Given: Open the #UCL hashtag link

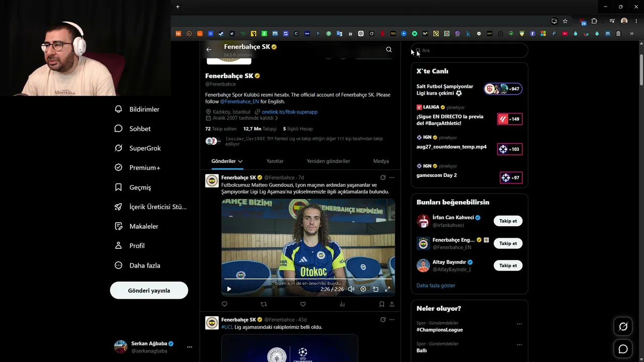Looking at the screenshot, I should pyautogui.click(x=227, y=327).
